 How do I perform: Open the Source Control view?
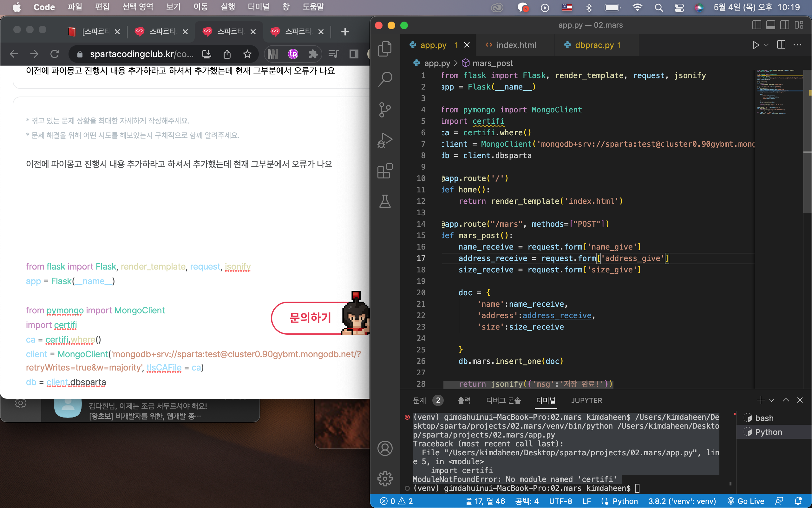[385, 110]
